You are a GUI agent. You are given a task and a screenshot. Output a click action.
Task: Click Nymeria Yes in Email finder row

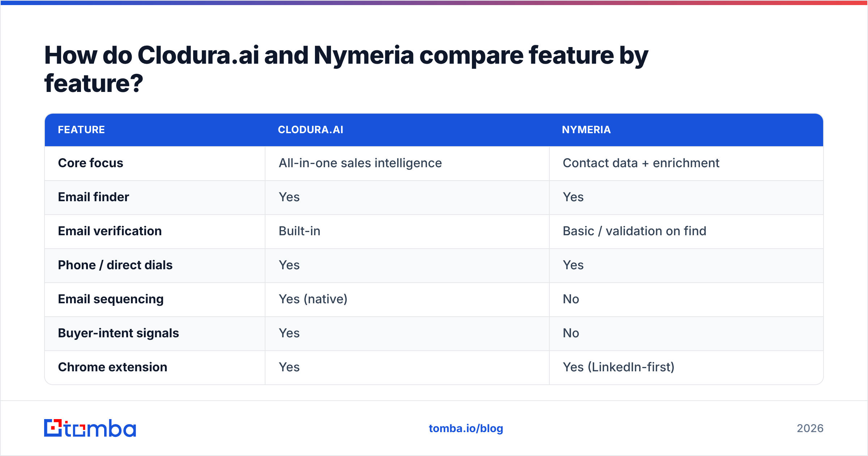point(573,197)
